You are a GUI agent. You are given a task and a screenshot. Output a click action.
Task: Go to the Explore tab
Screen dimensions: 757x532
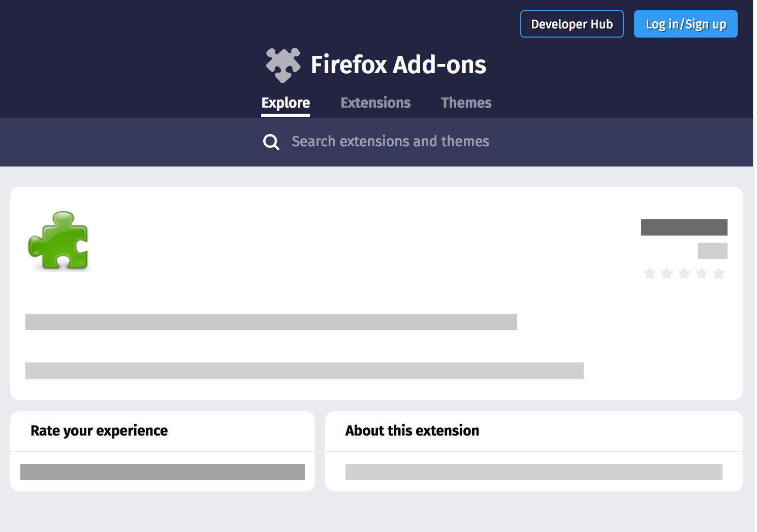tap(286, 103)
